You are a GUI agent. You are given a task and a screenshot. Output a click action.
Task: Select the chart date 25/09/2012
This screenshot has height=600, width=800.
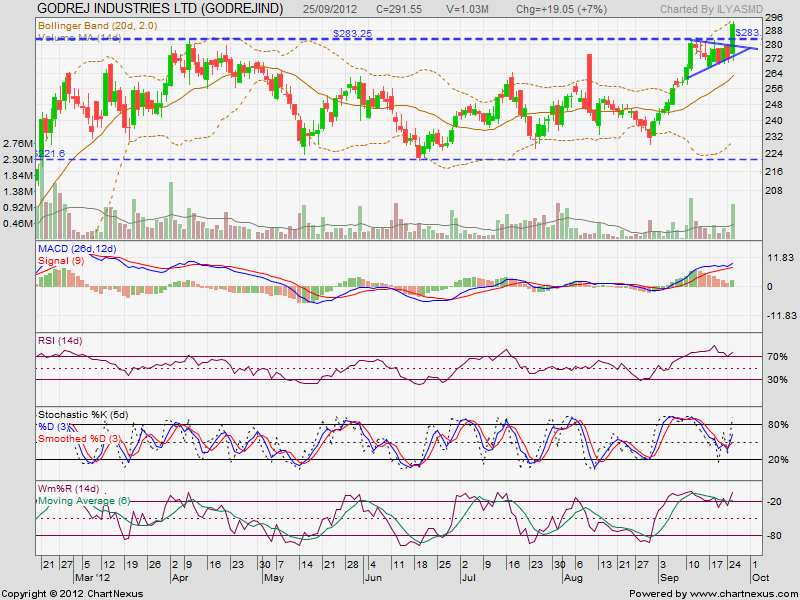point(330,9)
